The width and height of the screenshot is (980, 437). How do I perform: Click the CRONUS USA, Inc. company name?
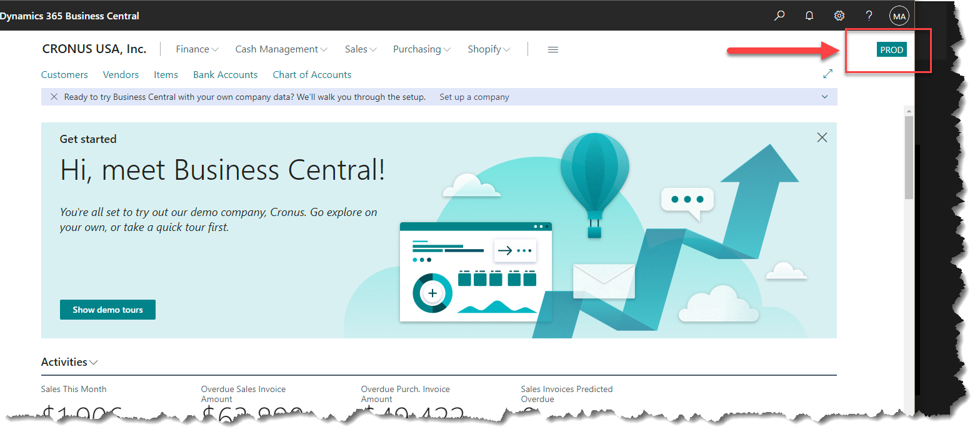(x=94, y=49)
